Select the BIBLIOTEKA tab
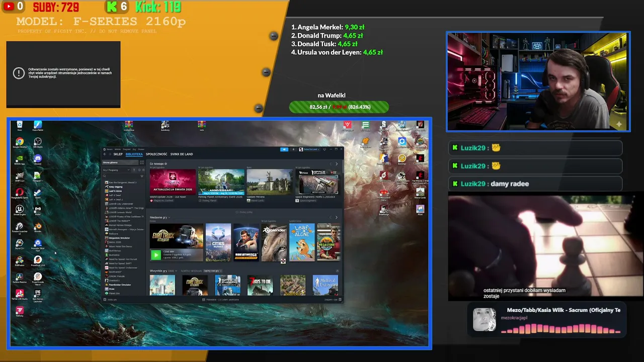The image size is (644, 362). [x=134, y=154]
